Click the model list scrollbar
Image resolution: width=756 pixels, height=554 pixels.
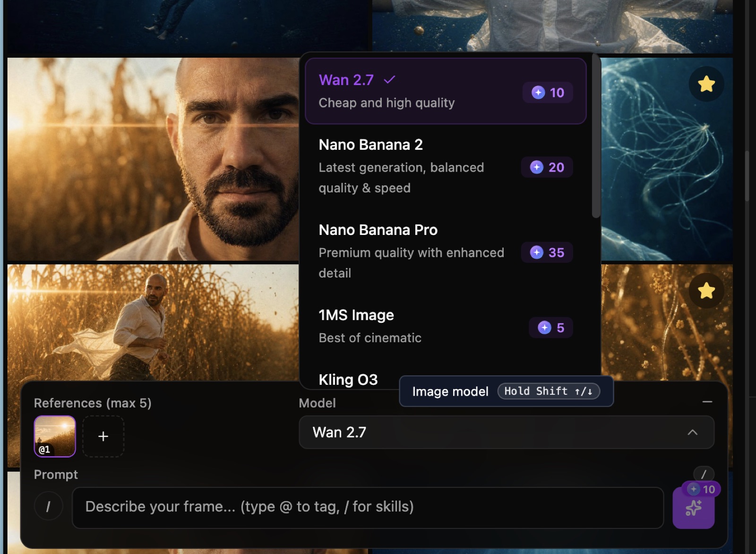click(596, 136)
